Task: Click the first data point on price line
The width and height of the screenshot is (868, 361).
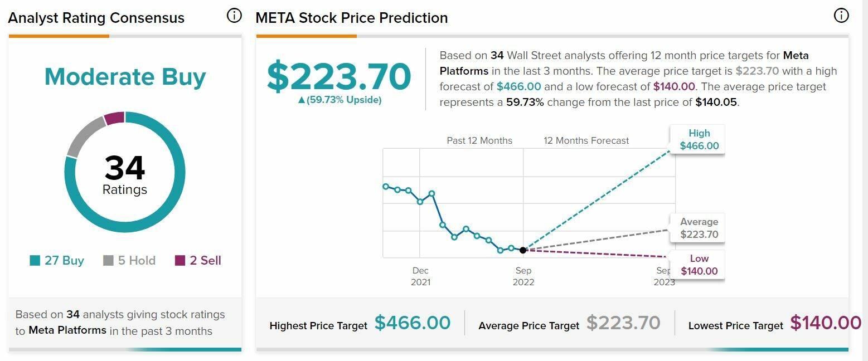Action: point(386,186)
